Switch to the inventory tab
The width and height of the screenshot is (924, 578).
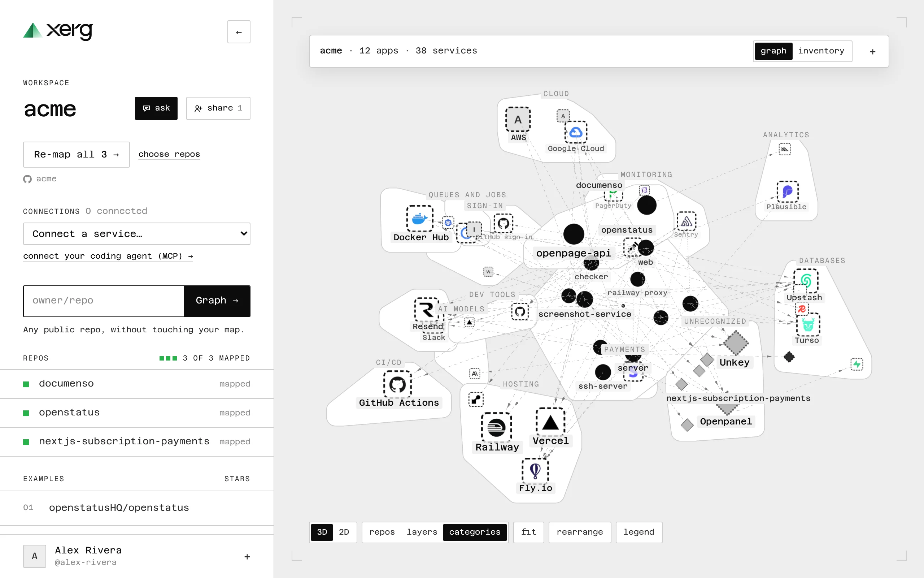pyautogui.click(x=821, y=51)
